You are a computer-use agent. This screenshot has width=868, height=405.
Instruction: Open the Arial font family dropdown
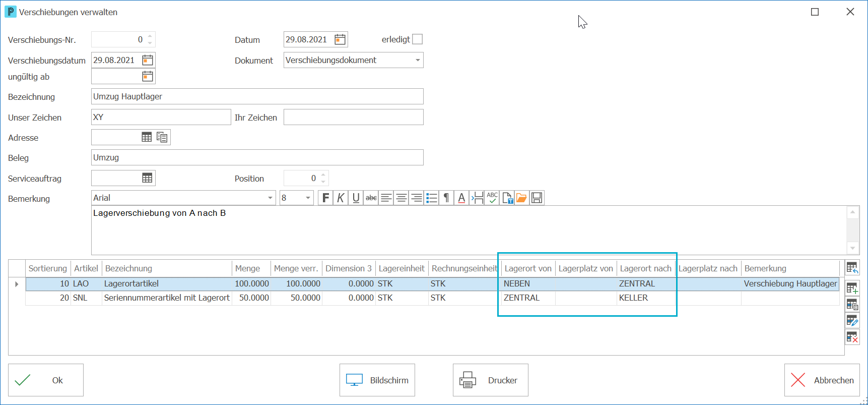click(x=270, y=198)
